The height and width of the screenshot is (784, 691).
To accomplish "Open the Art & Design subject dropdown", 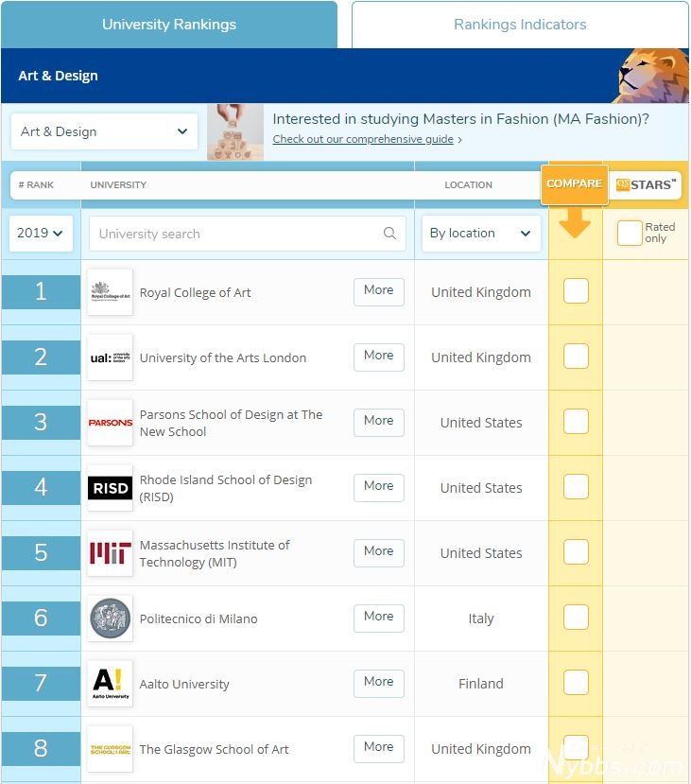I will pos(104,131).
